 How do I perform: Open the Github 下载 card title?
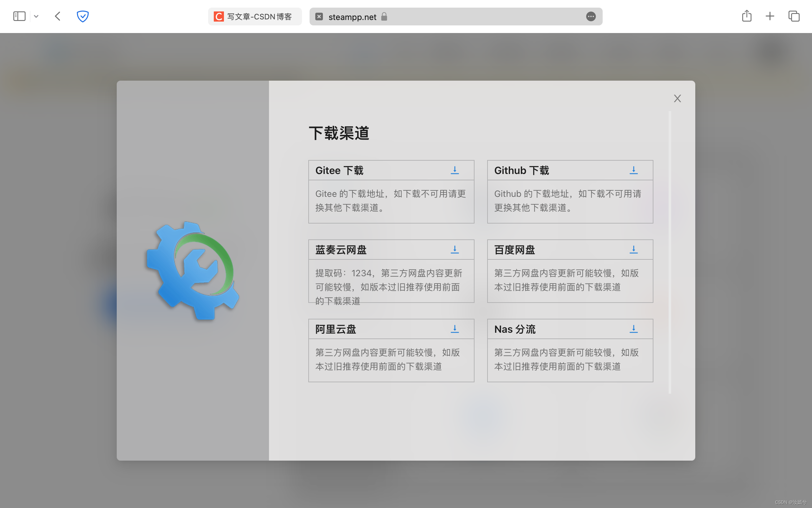(521, 170)
